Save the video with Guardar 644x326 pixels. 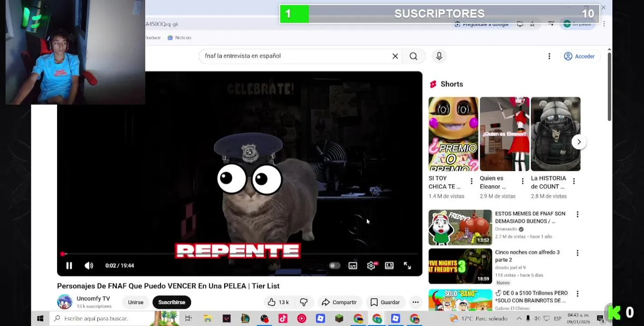point(385,302)
